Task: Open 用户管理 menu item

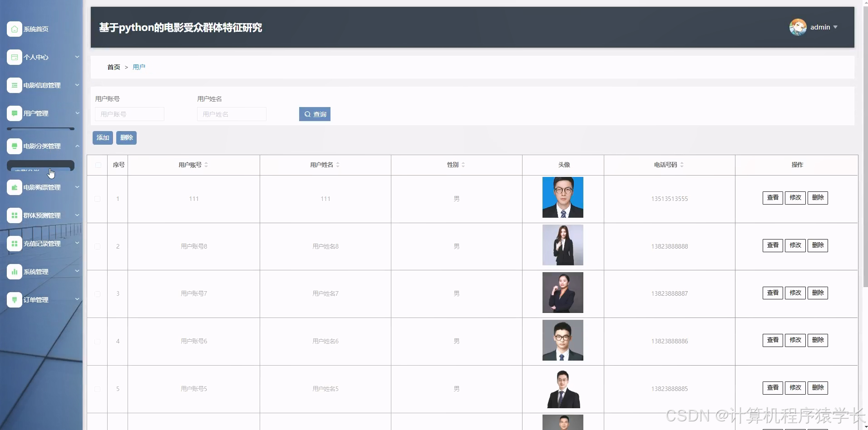Action: pos(36,113)
